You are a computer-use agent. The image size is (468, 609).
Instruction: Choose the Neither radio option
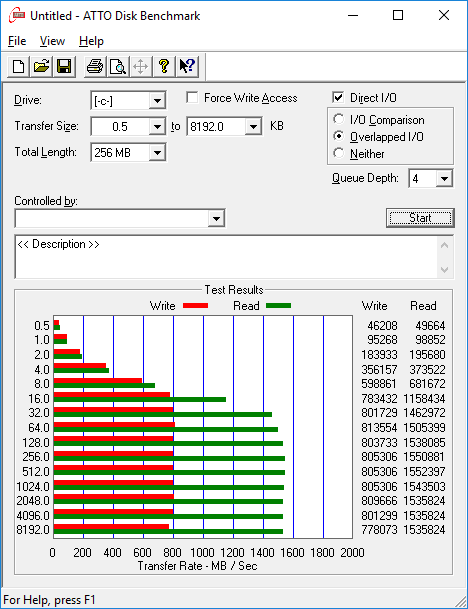pos(338,153)
